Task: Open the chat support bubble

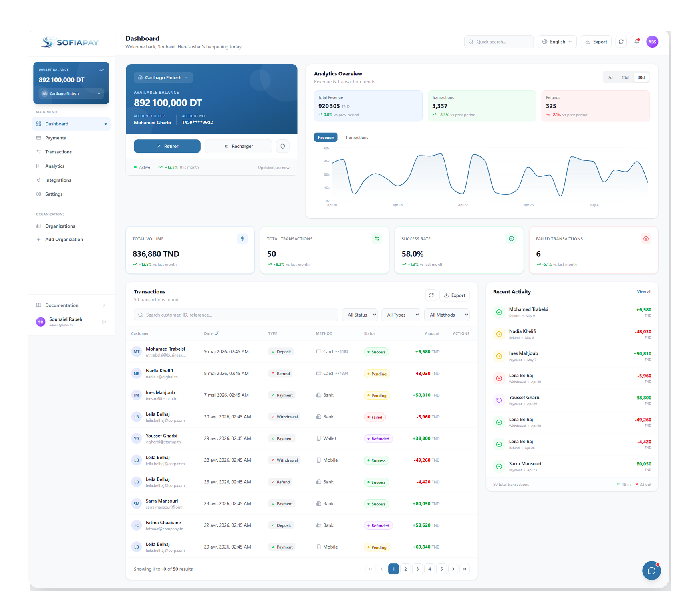Action: 651,571
